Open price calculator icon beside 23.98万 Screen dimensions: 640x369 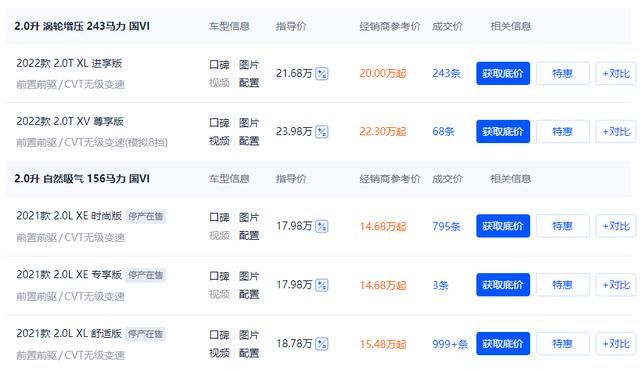click(x=322, y=132)
